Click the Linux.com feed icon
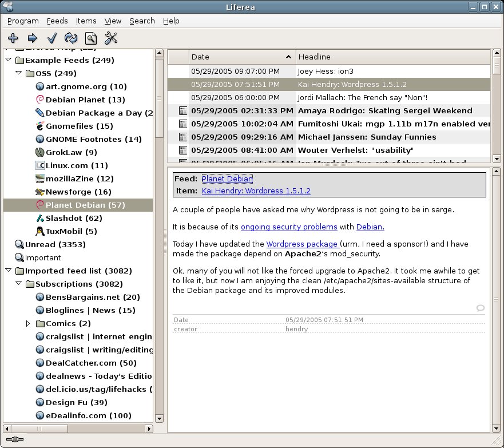 click(40, 165)
